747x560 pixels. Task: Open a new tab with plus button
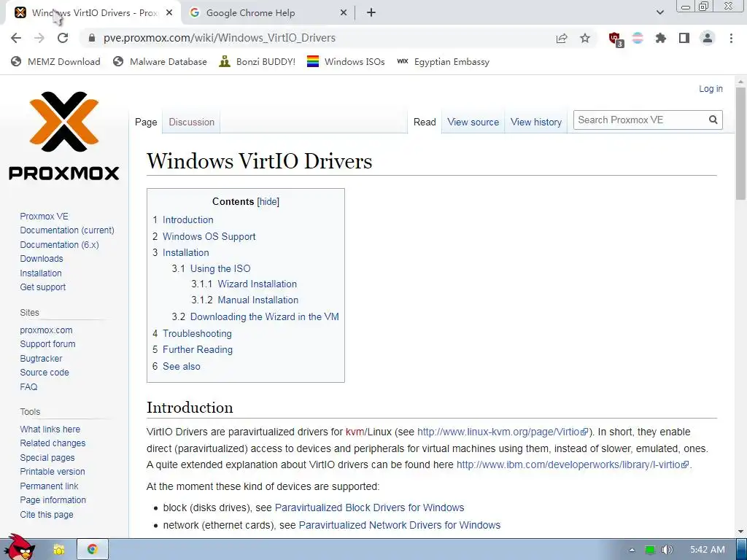pyautogui.click(x=371, y=13)
